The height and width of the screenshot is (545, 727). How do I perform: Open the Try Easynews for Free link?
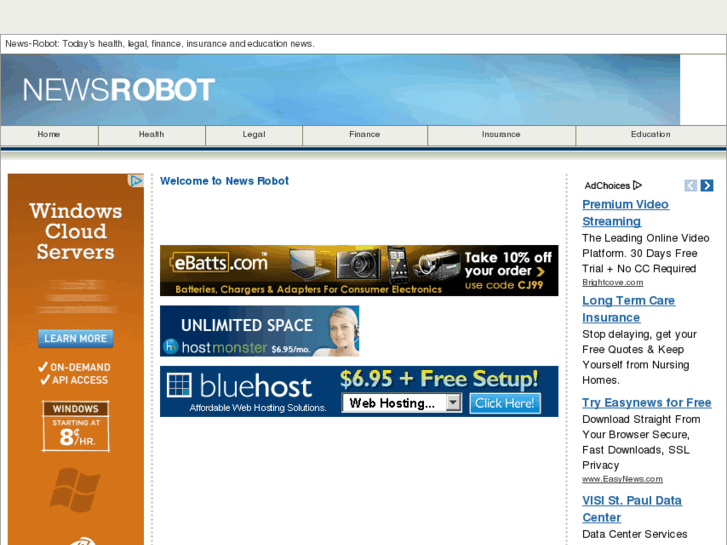click(647, 403)
